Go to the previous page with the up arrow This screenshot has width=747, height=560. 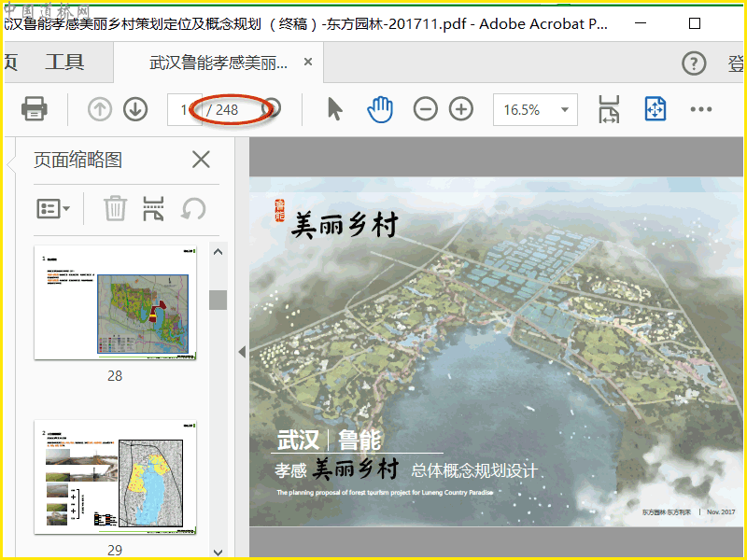[100, 109]
